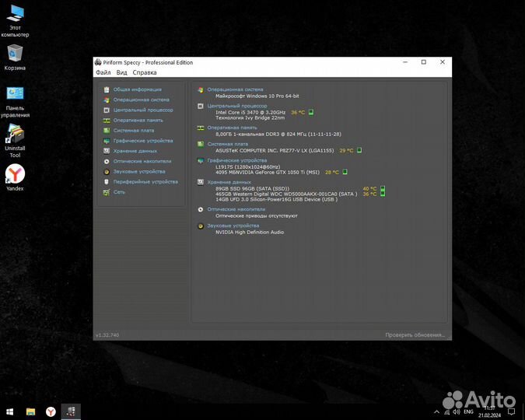Image resolution: width=525 pixels, height=420 pixels.
Task: Open Хранение данных heading in summary
Action: pos(229,182)
